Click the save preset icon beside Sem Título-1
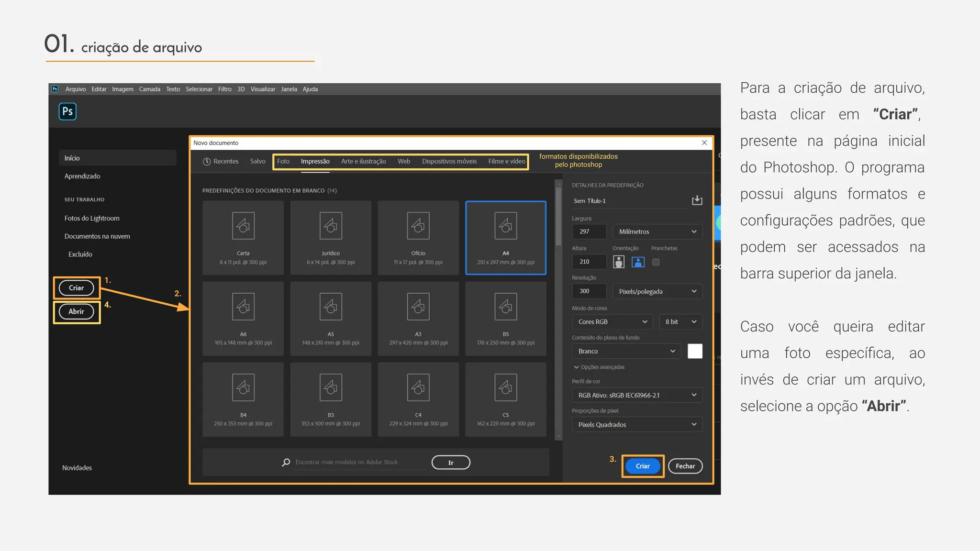The width and height of the screenshot is (980, 551). tap(697, 200)
